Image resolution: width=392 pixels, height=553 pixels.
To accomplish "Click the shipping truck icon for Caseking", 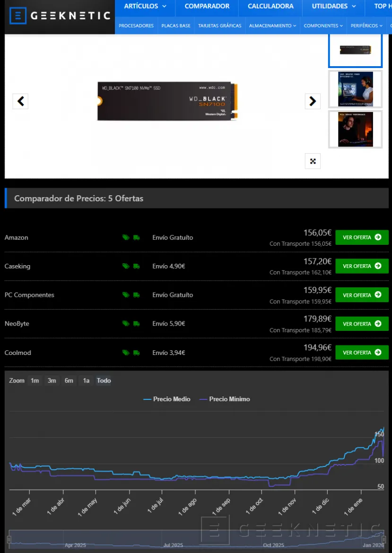I will click(137, 267).
